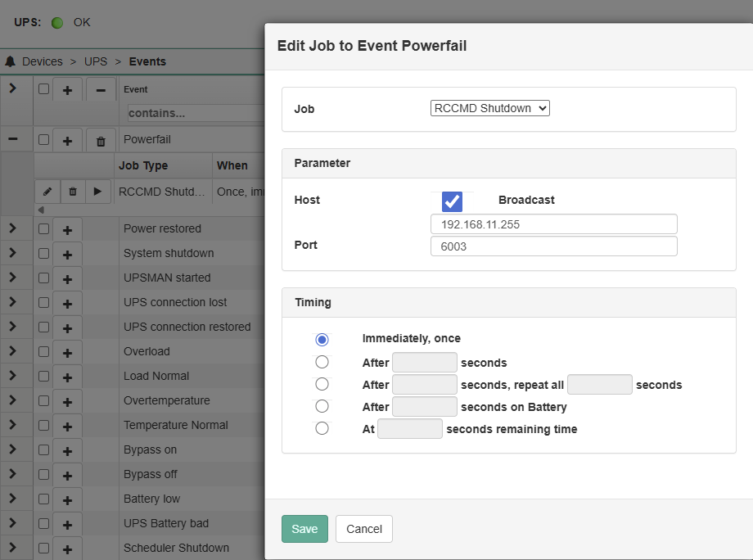Open the Job dropdown showing RCCMD Shutdown
The image size is (753, 560).
(x=489, y=108)
